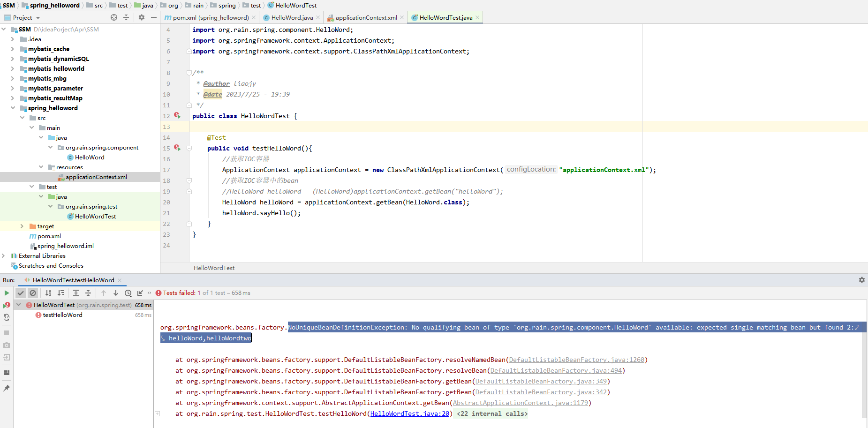Screen dimensions: 868x428
Task: Click HelloWordTest in top breadcrumb bar
Action: point(296,5)
